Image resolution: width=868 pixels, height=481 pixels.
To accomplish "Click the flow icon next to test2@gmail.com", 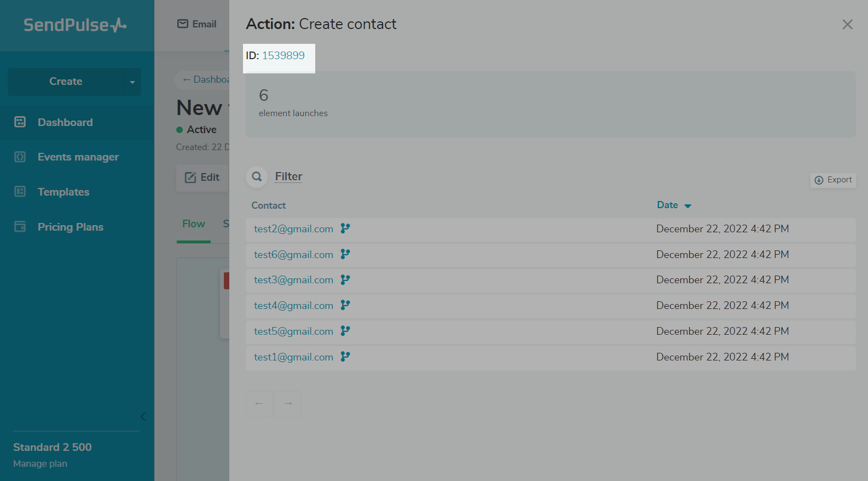I will point(345,228).
